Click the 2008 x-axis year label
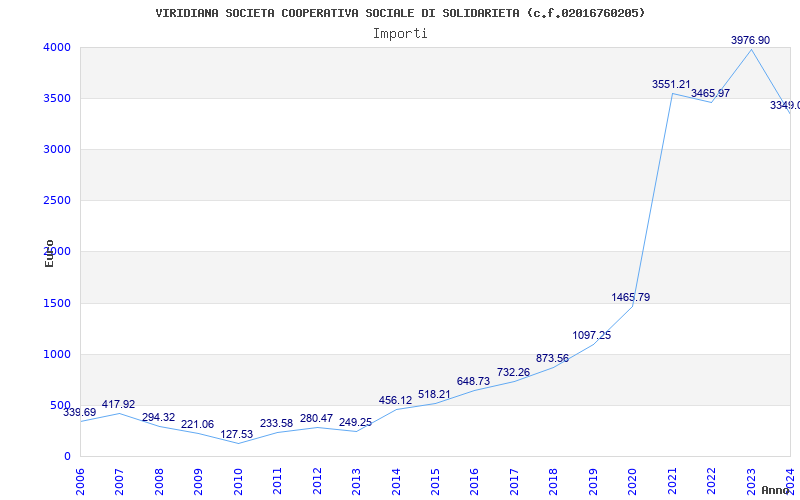The width and height of the screenshot is (800, 500). (159, 481)
